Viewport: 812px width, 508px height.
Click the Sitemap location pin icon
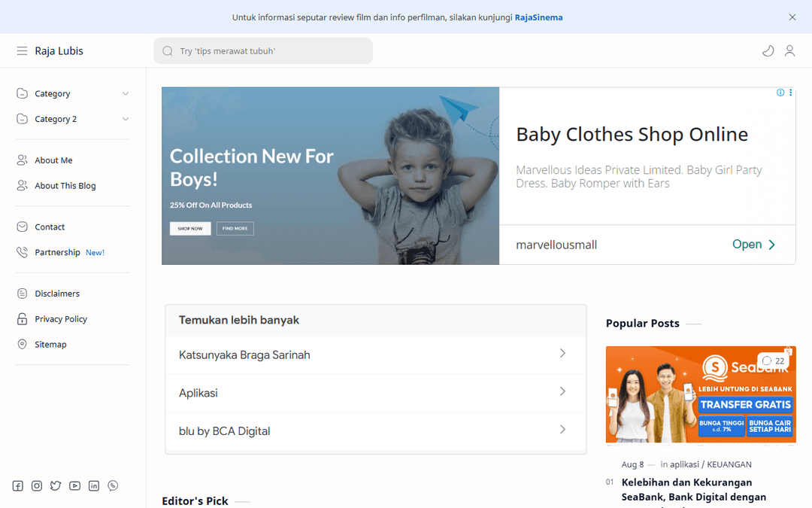(23, 344)
